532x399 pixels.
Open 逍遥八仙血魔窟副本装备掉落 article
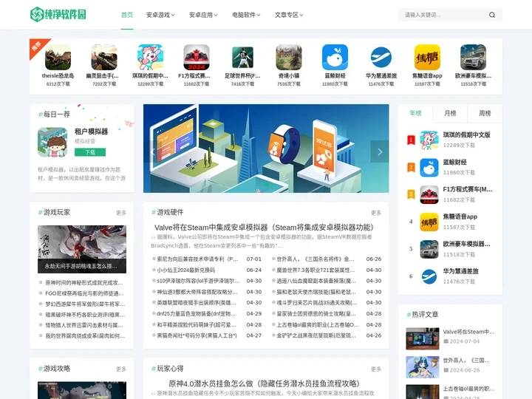pos(316,281)
